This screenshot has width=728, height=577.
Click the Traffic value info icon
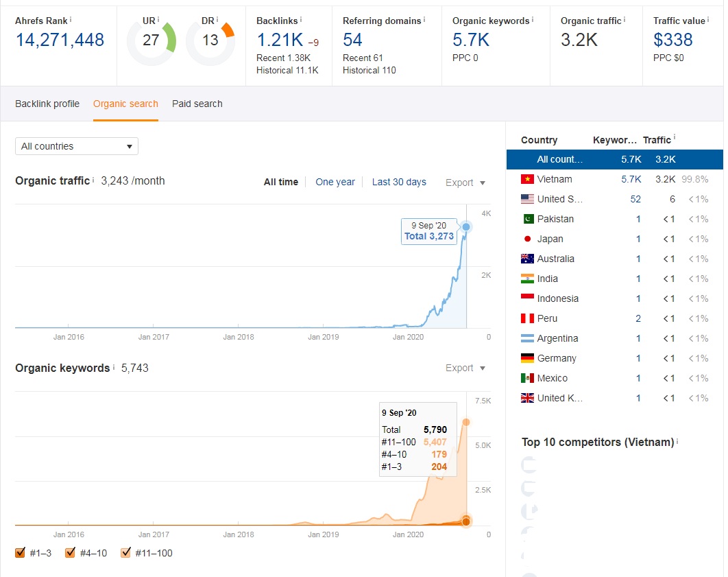click(x=708, y=19)
